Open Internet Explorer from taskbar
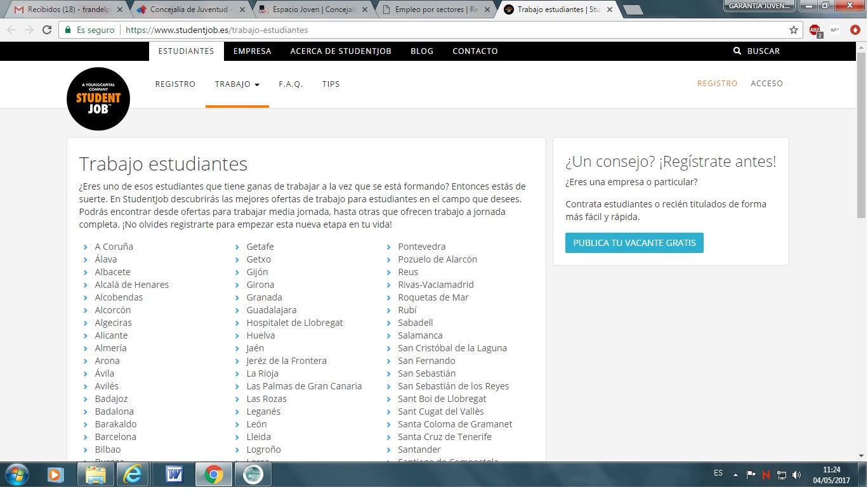 pos(133,474)
